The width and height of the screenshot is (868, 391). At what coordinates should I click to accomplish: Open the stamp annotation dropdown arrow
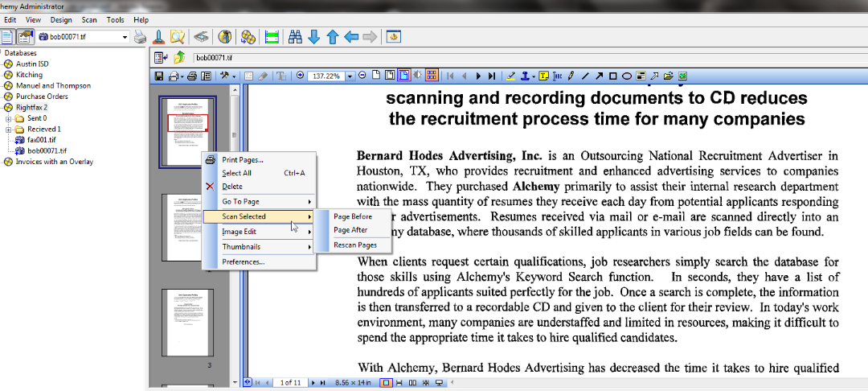click(x=533, y=76)
